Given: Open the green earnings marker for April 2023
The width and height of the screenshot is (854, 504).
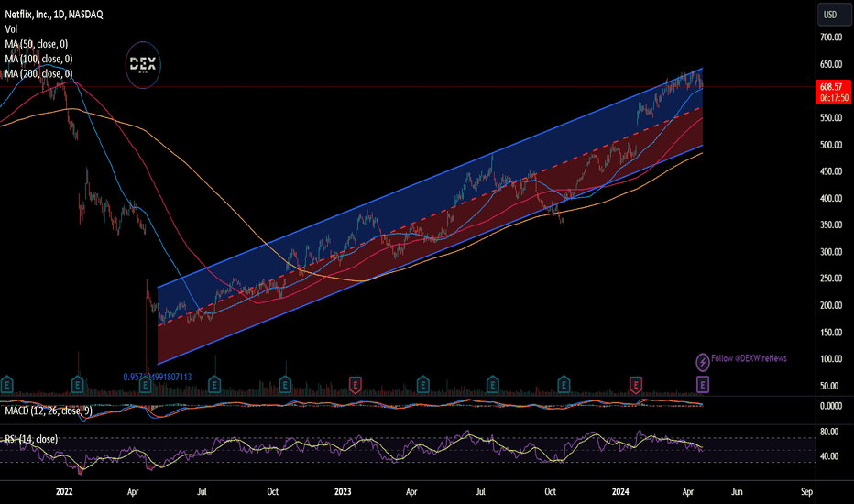Looking at the screenshot, I should [422, 385].
